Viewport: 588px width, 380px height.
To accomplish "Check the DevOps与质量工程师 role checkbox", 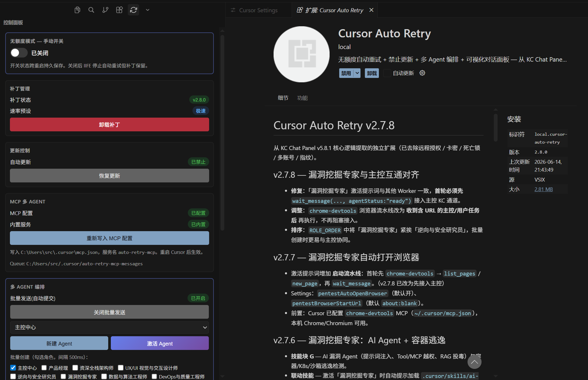I will 154,376.
